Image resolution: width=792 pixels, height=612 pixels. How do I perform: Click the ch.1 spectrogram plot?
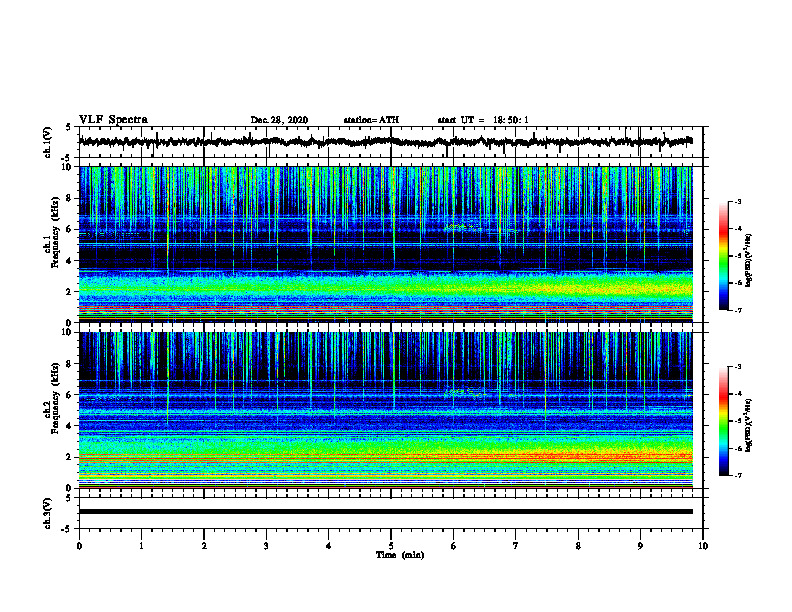[x=385, y=244]
